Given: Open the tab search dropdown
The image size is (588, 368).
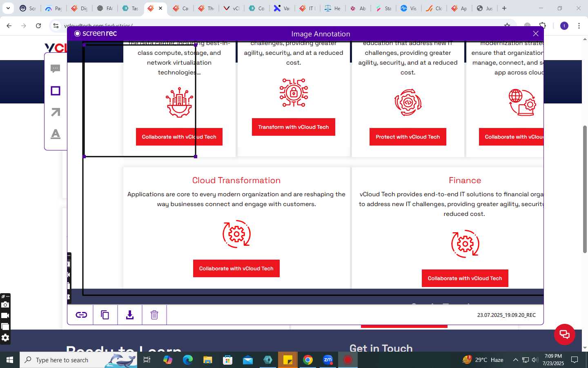Looking at the screenshot, I should [x=8, y=8].
